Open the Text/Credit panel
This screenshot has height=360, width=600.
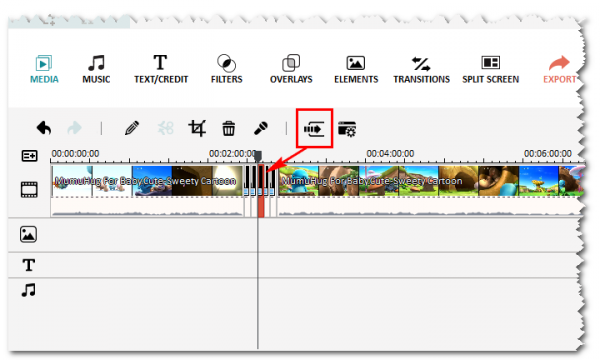(161, 69)
